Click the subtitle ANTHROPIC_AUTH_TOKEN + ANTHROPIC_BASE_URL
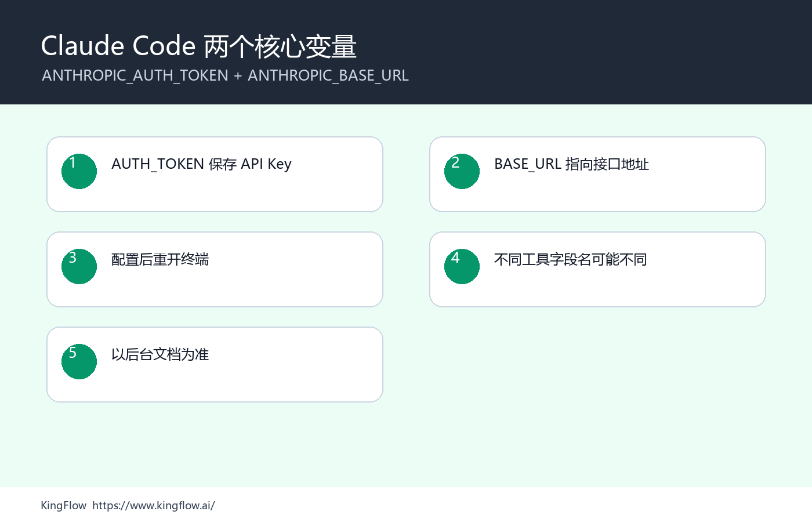Image resolution: width=812 pixels, height=522 pixels. click(x=225, y=76)
